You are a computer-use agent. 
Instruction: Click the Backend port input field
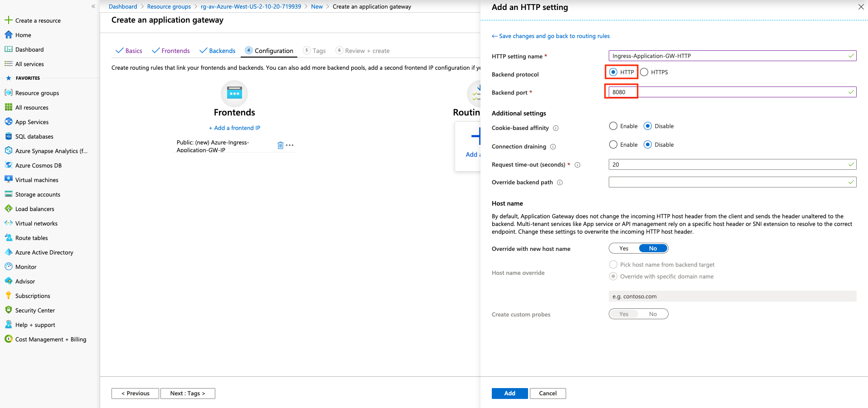[732, 92]
